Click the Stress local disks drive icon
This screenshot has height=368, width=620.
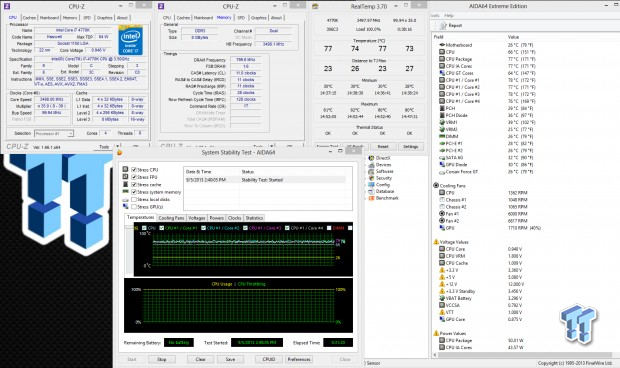[125, 199]
